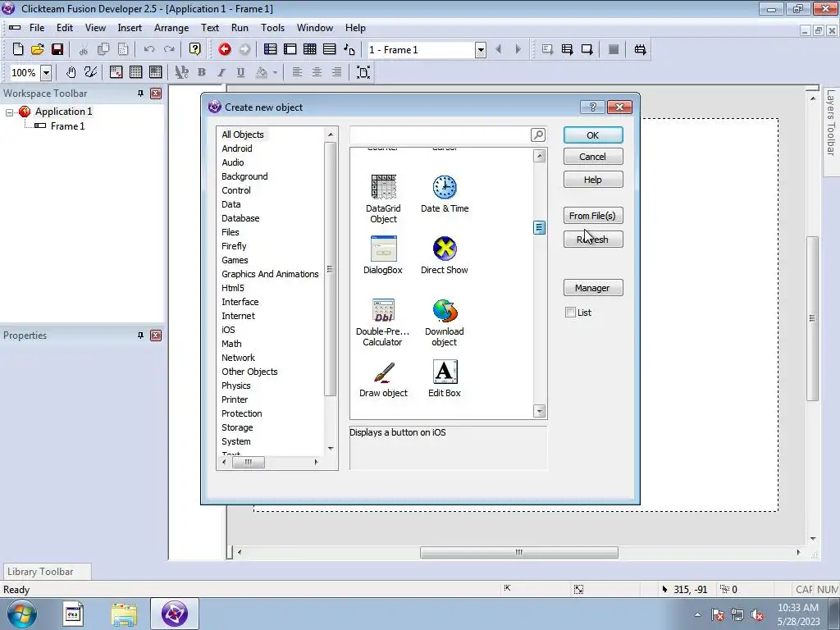Click the Windows Start button
This screenshot has width=840, height=630.
click(x=21, y=614)
